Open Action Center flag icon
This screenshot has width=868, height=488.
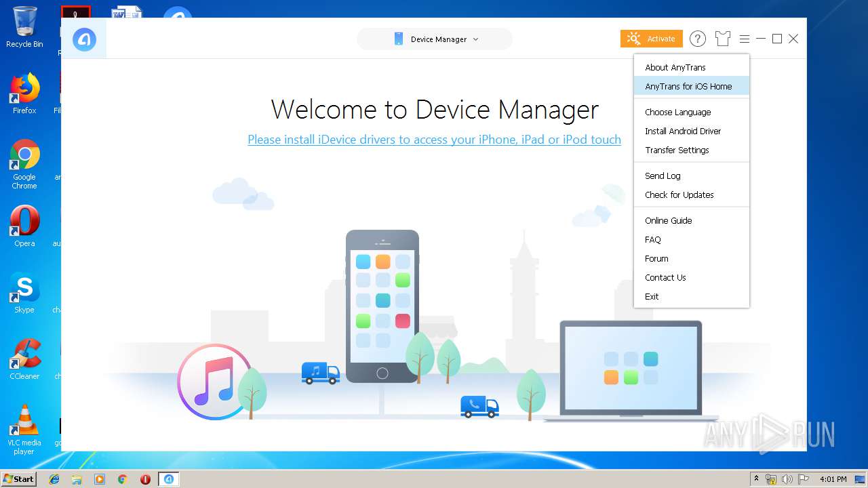click(x=804, y=479)
